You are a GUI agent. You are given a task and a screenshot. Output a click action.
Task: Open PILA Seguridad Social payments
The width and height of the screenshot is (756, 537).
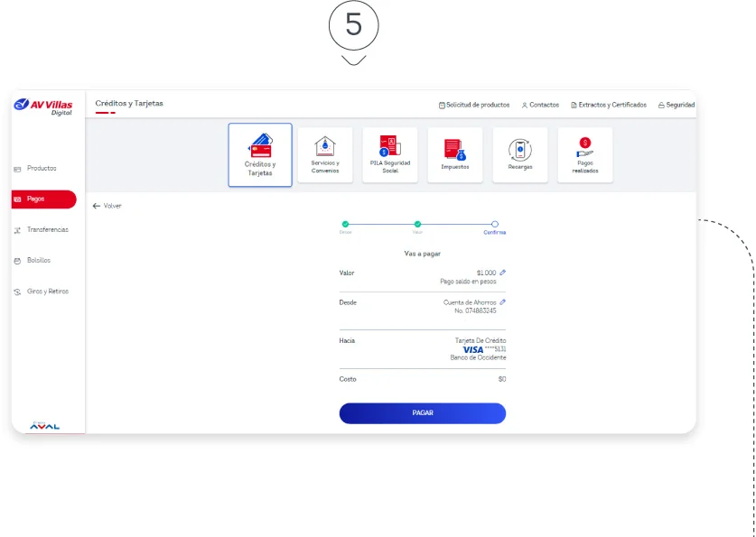click(x=390, y=154)
